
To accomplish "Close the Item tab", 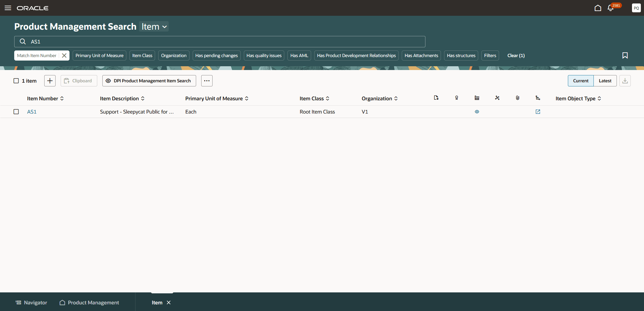I will pos(169,302).
